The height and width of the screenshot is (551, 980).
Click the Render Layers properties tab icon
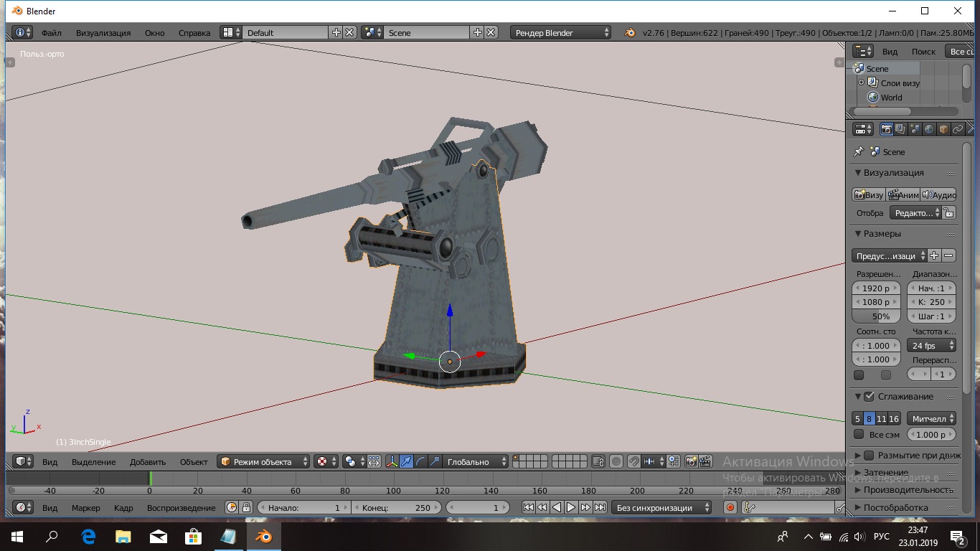[900, 129]
